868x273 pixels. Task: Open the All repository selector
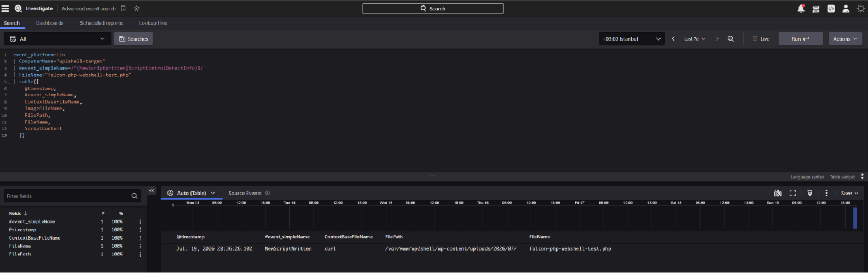pos(57,39)
